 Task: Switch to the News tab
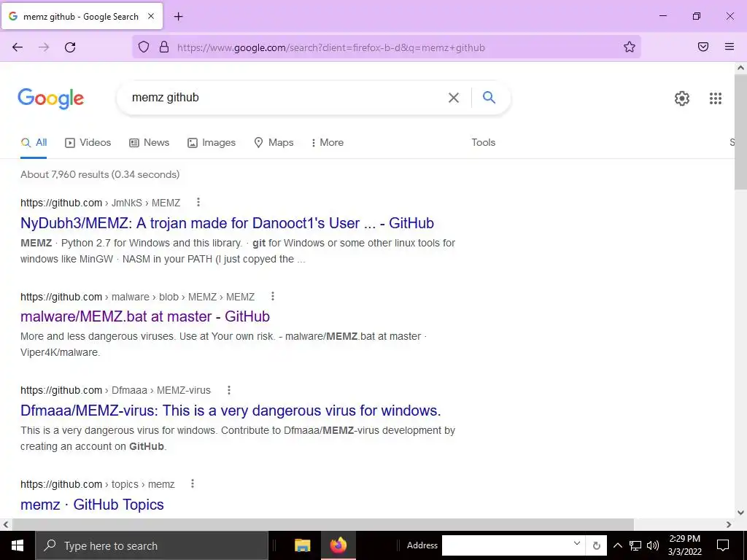point(149,142)
